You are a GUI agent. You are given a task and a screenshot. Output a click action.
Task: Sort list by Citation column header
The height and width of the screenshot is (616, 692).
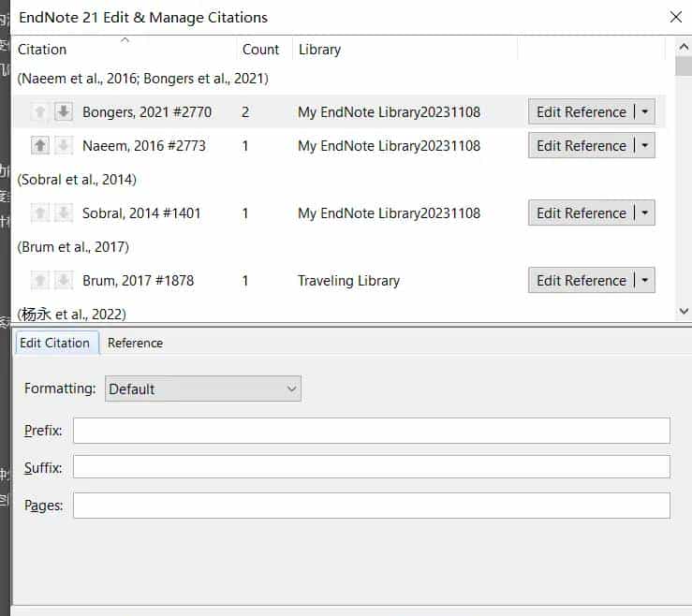[42, 50]
